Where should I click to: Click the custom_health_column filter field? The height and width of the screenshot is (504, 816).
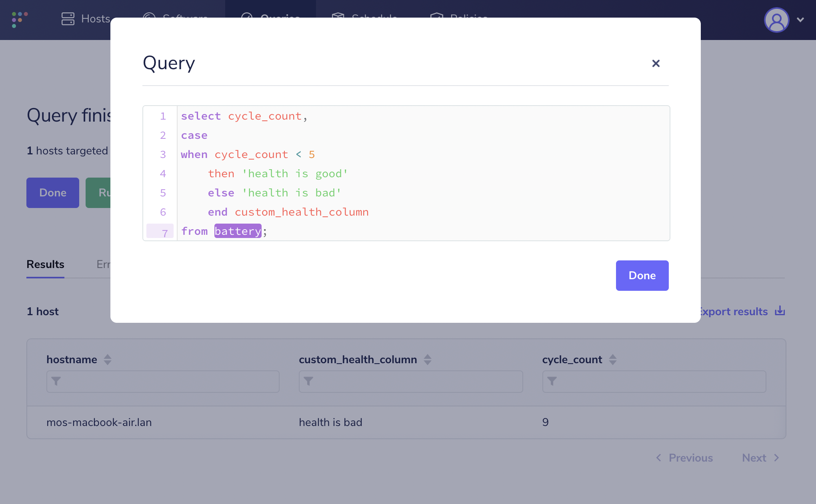click(411, 381)
